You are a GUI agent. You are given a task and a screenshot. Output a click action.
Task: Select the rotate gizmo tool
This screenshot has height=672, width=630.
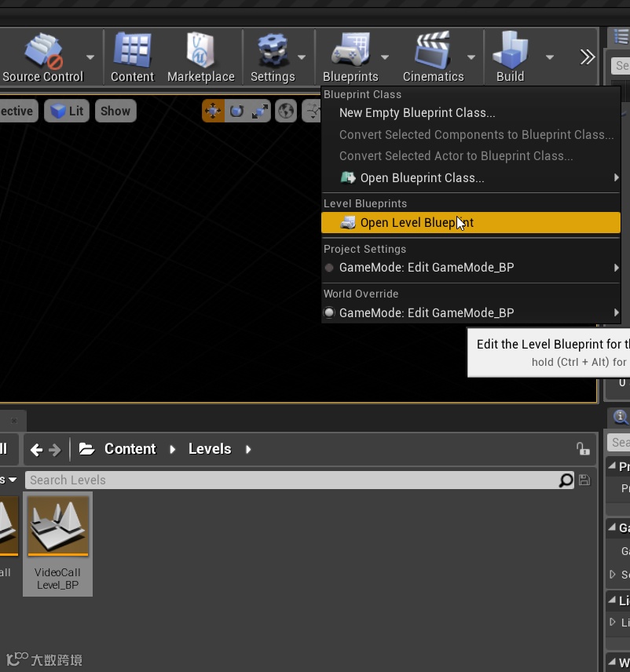pyautogui.click(x=236, y=111)
